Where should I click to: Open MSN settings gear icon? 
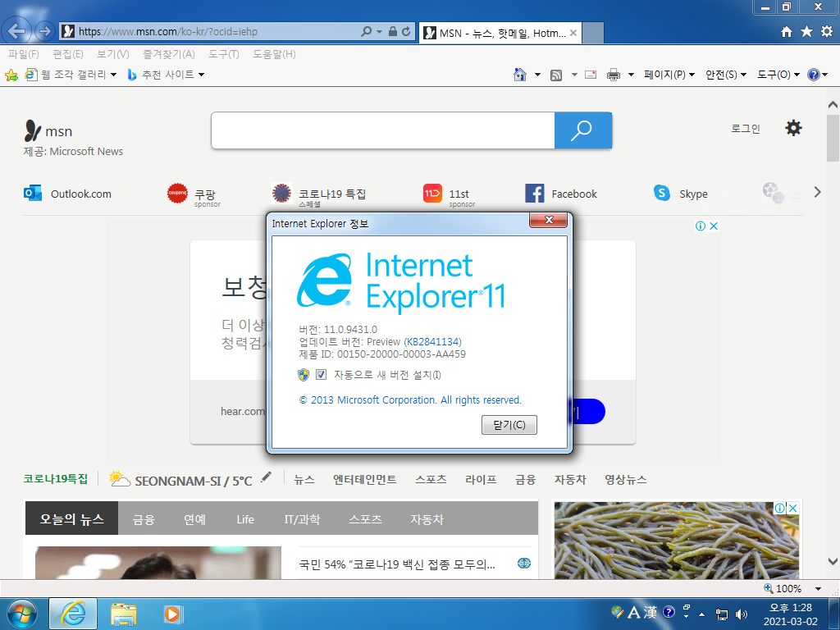coord(793,128)
